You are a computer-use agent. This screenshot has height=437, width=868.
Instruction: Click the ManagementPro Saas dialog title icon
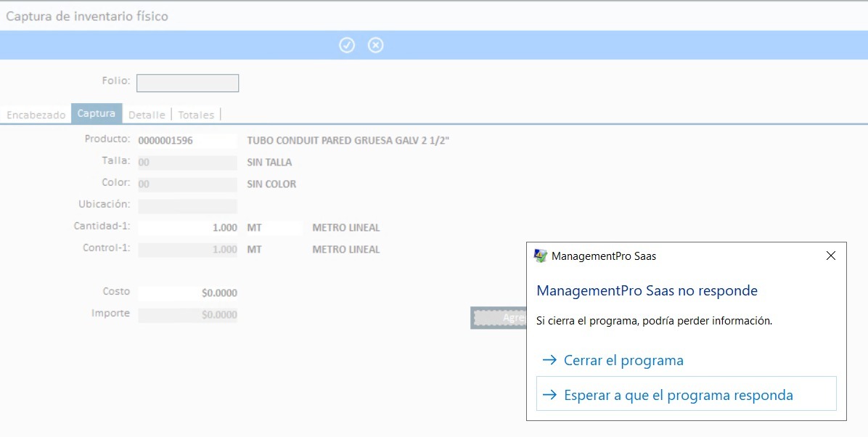click(541, 256)
